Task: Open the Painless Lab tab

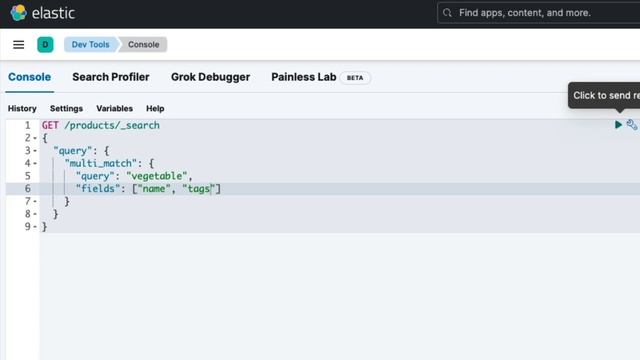Action: point(304,77)
